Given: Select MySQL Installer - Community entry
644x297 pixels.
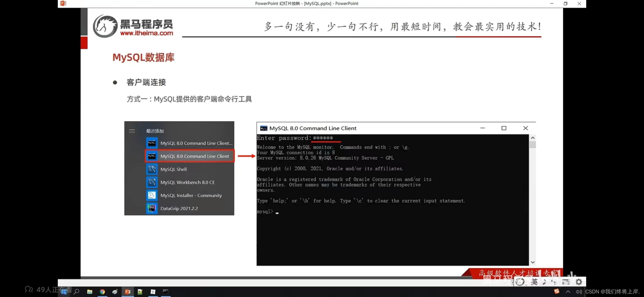Looking at the screenshot, I should pos(190,196).
